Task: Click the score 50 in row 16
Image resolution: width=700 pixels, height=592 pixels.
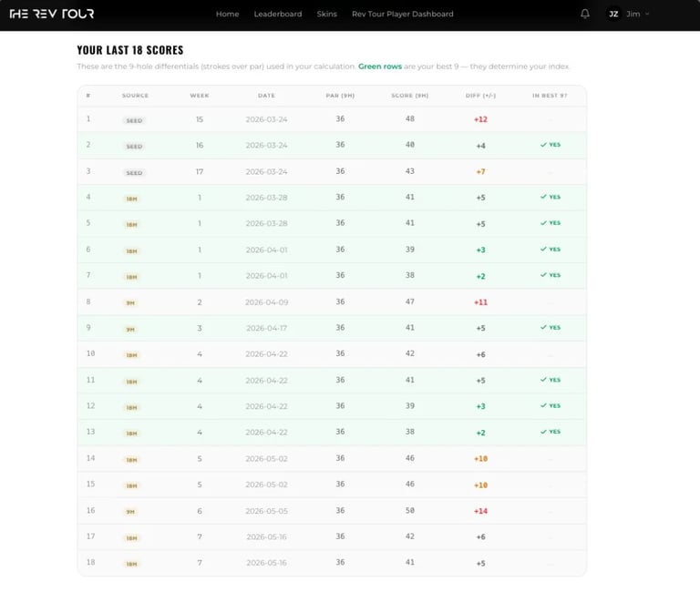Action: [410, 510]
